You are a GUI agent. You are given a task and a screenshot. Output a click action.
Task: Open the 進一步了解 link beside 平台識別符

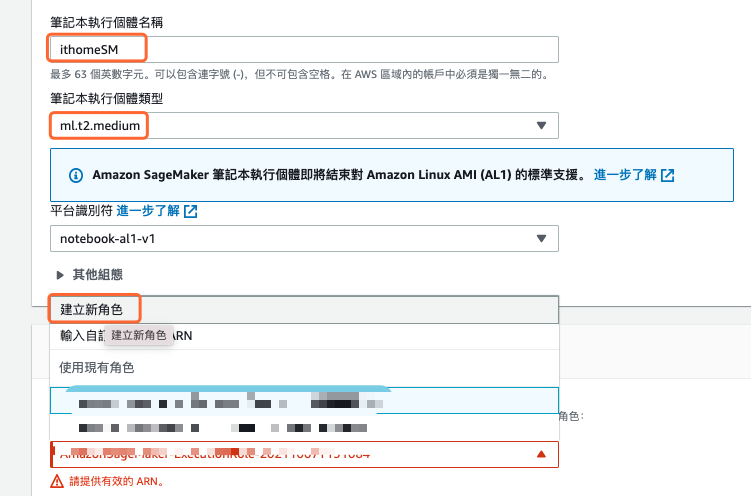click(x=148, y=211)
